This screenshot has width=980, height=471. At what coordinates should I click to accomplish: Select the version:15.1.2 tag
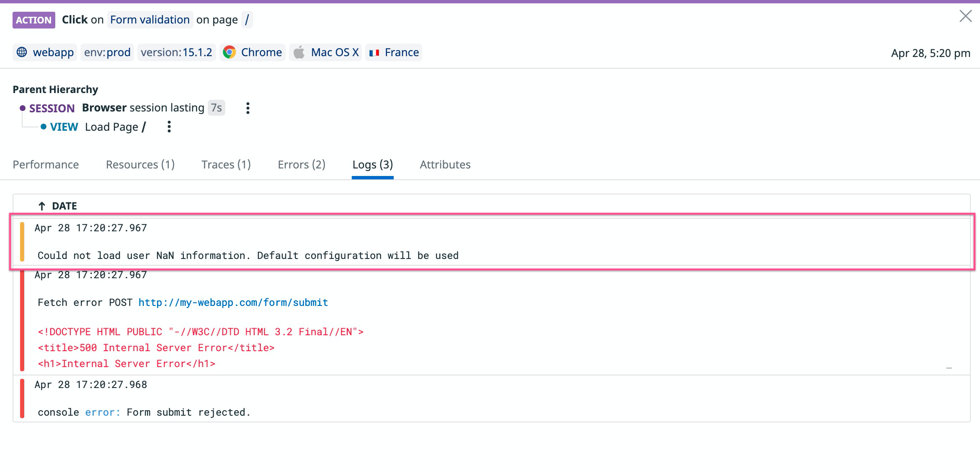coord(176,52)
